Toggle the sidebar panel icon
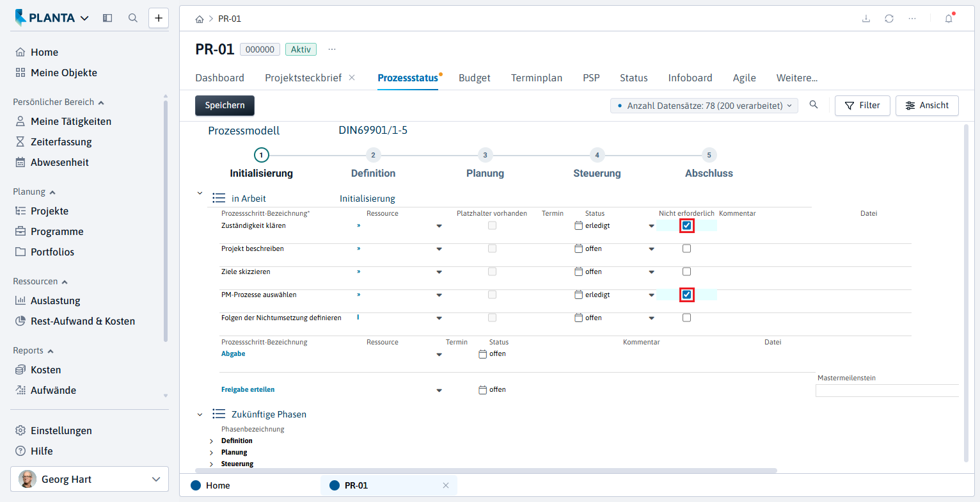 pos(107,18)
